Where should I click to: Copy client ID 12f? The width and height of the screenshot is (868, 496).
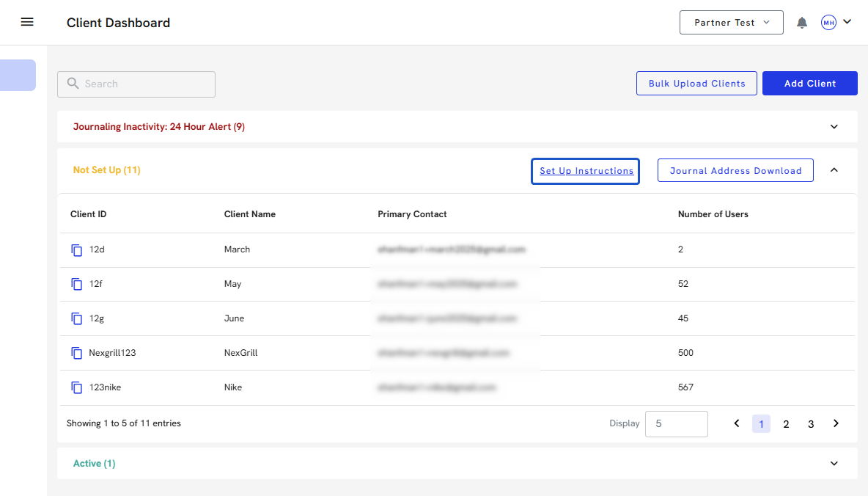pos(77,284)
